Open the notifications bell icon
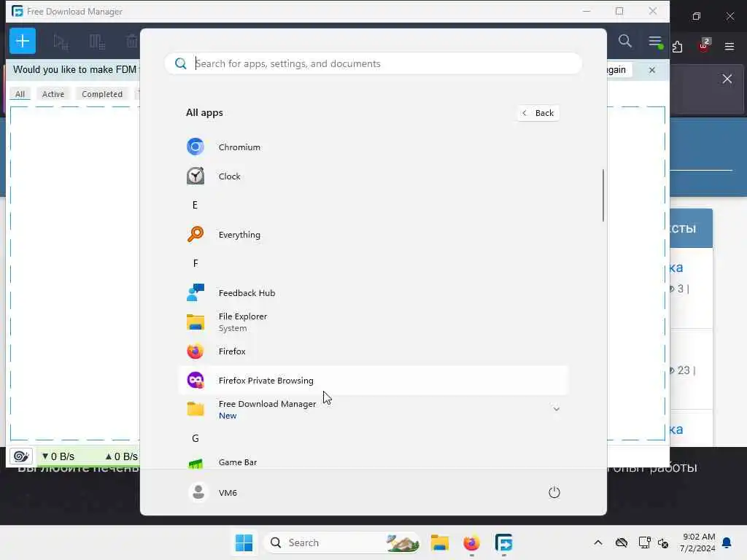 click(x=727, y=542)
